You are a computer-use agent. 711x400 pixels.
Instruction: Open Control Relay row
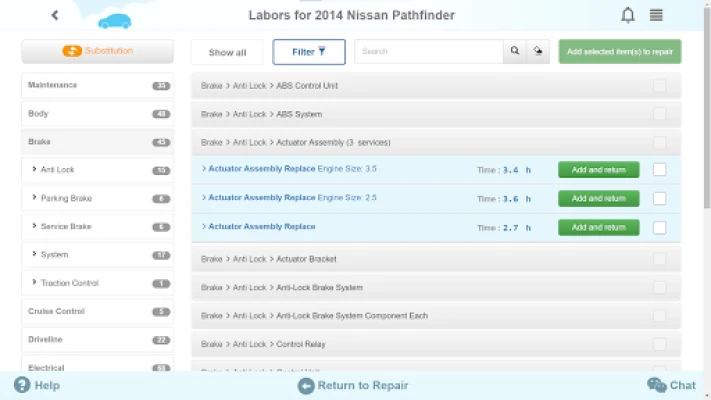[436, 344]
